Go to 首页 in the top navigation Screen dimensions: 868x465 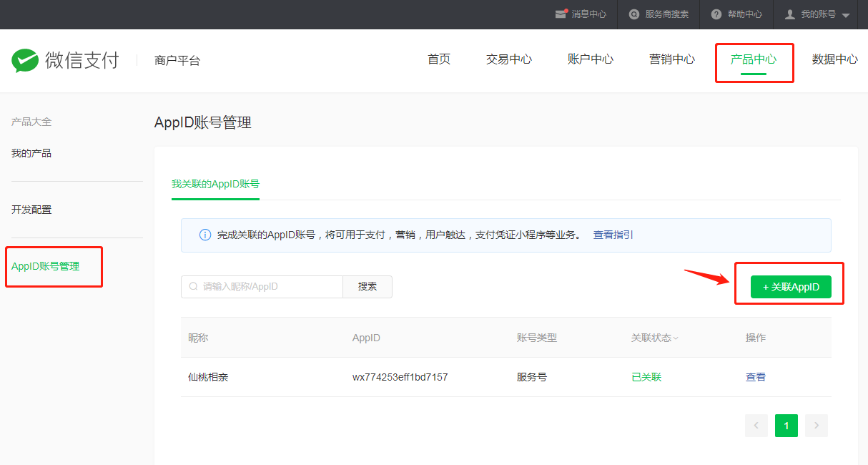(439, 59)
